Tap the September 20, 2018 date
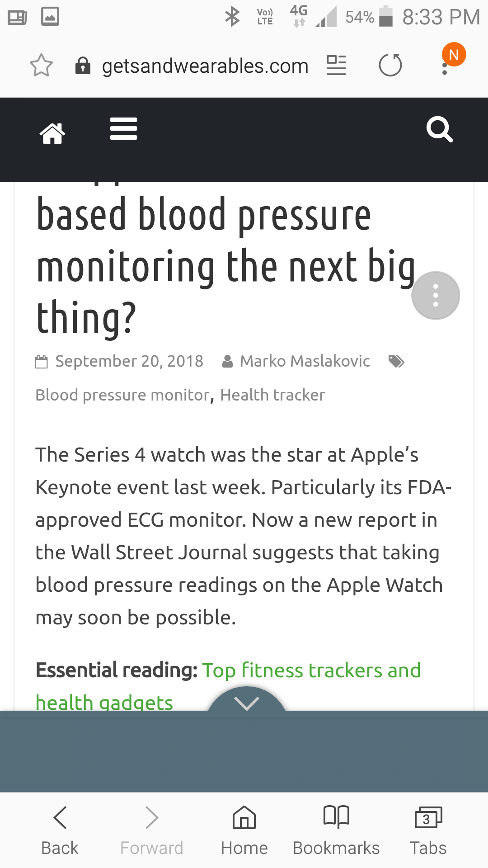This screenshot has height=868, width=488. 129,361
